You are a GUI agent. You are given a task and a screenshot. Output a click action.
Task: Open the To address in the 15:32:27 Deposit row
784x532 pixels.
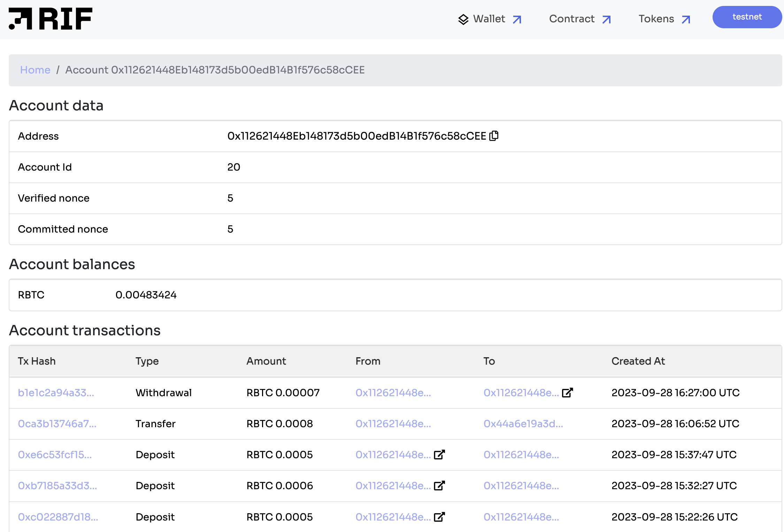coord(521,486)
